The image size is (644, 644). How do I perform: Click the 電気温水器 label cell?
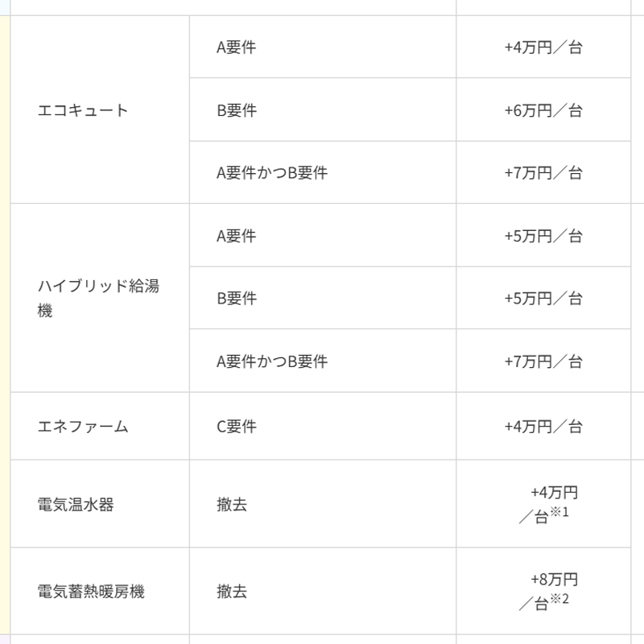pyautogui.click(x=100, y=504)
